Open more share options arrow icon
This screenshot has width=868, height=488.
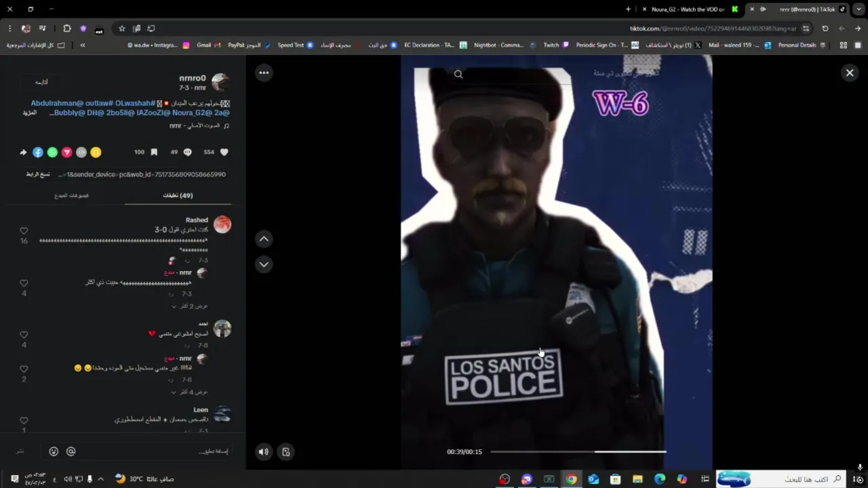coord(23,152)
